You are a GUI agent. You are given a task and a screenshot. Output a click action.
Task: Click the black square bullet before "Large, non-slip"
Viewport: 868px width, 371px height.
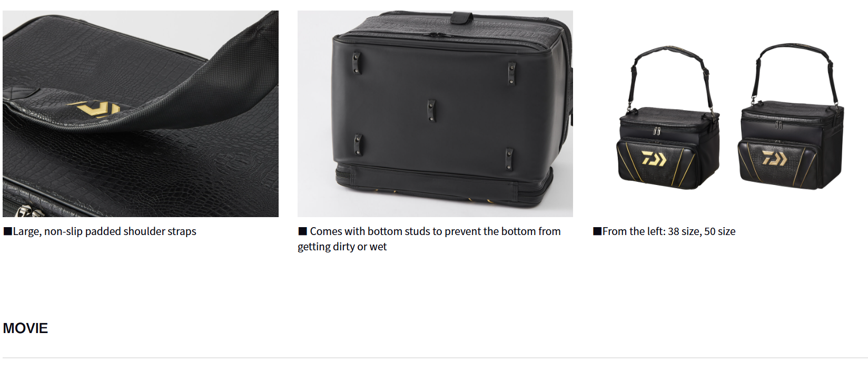coord(7,231)
